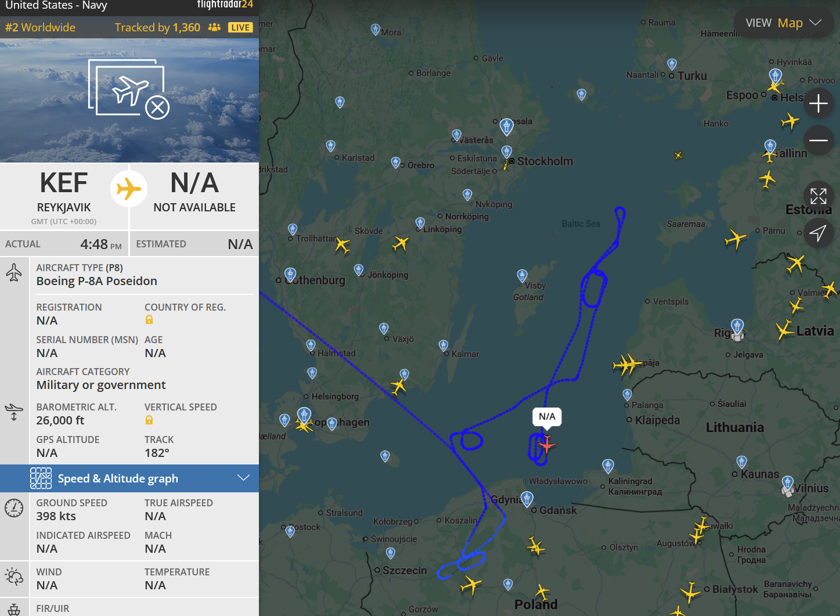
Task: Click the yellow flight route plane icon
Action: point(129,189)
